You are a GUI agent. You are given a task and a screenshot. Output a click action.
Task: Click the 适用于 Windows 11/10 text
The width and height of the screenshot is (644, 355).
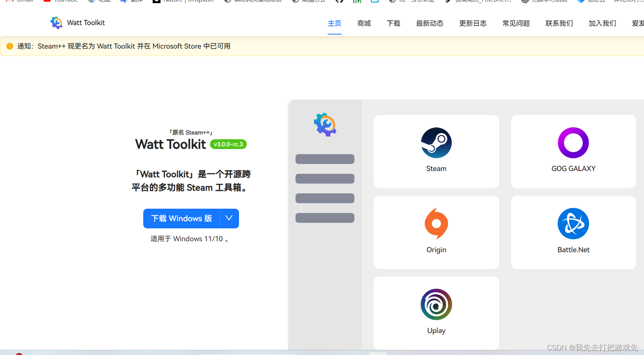pos(190,239)
